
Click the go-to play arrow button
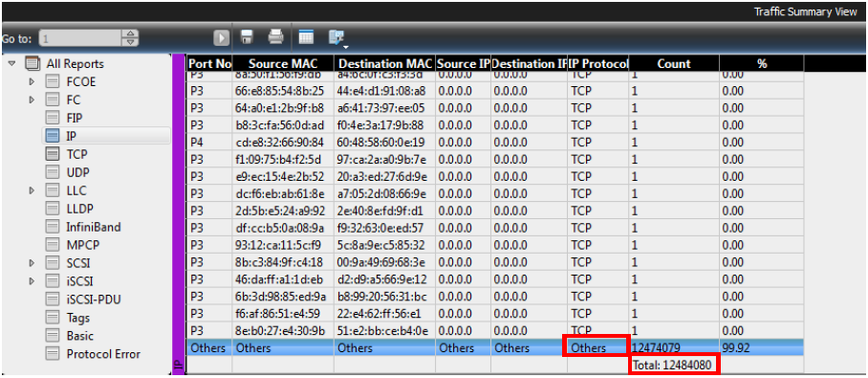tap(222, 38)
